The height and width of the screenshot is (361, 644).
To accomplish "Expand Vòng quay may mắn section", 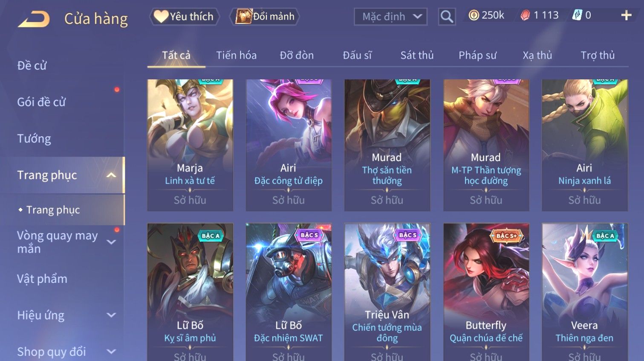I will click(111, 242).
